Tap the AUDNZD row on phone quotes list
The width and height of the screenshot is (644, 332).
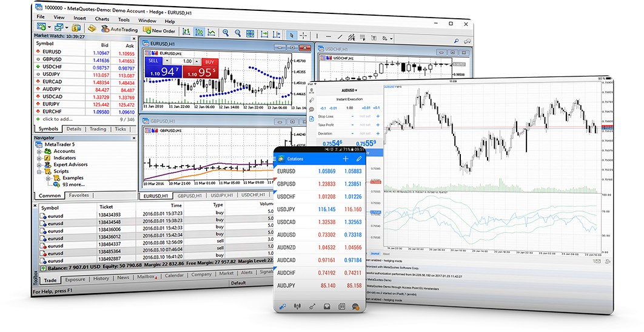point(320,248)
